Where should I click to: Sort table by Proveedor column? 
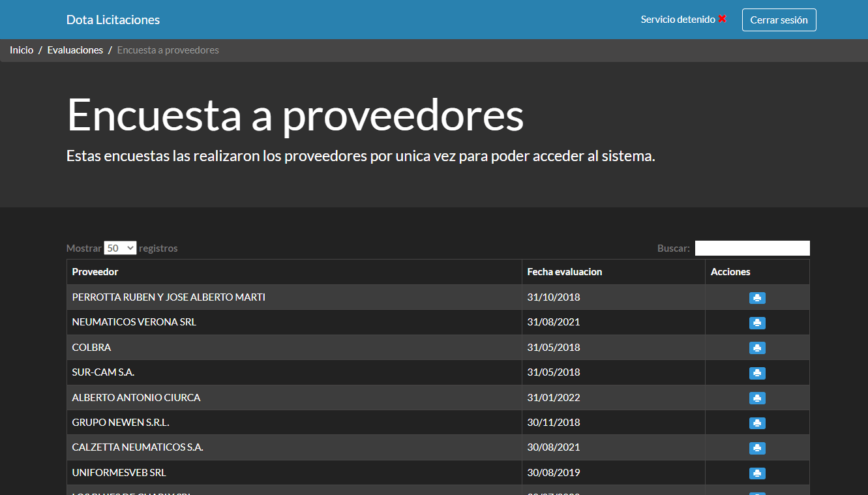pos(95,272)
